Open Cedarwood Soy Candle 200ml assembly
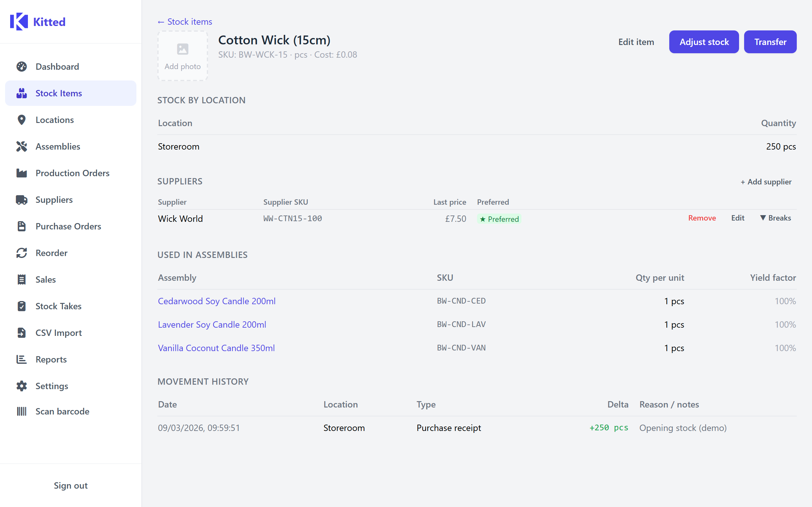 click(217, 301)
